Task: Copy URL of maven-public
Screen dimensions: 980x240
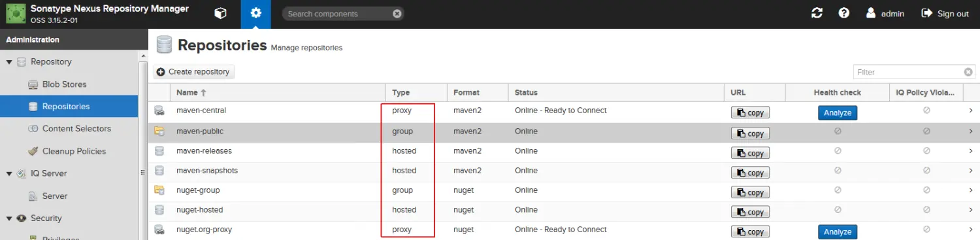Action: coord(750,133)
